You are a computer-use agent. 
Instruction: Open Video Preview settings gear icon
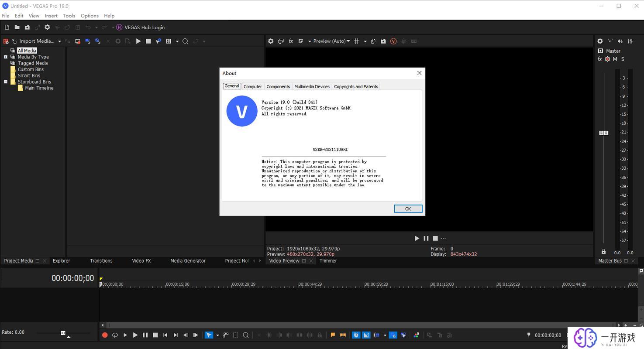coord(271,41)
